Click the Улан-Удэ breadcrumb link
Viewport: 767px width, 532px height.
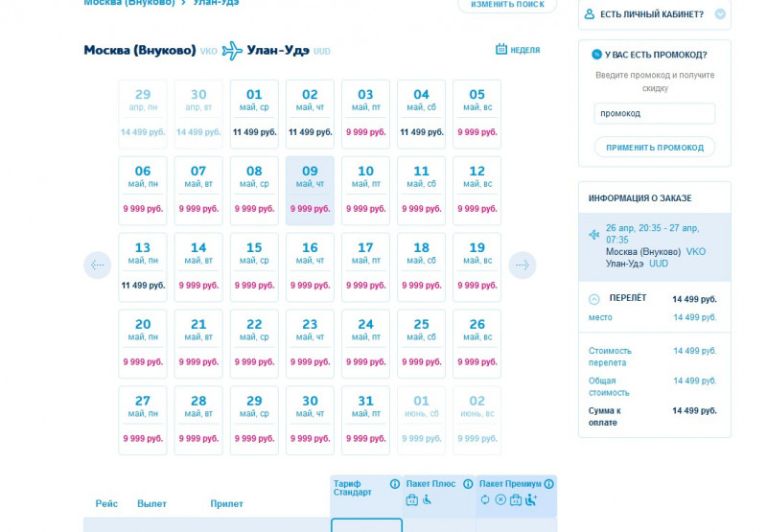(x=216, y=3)
